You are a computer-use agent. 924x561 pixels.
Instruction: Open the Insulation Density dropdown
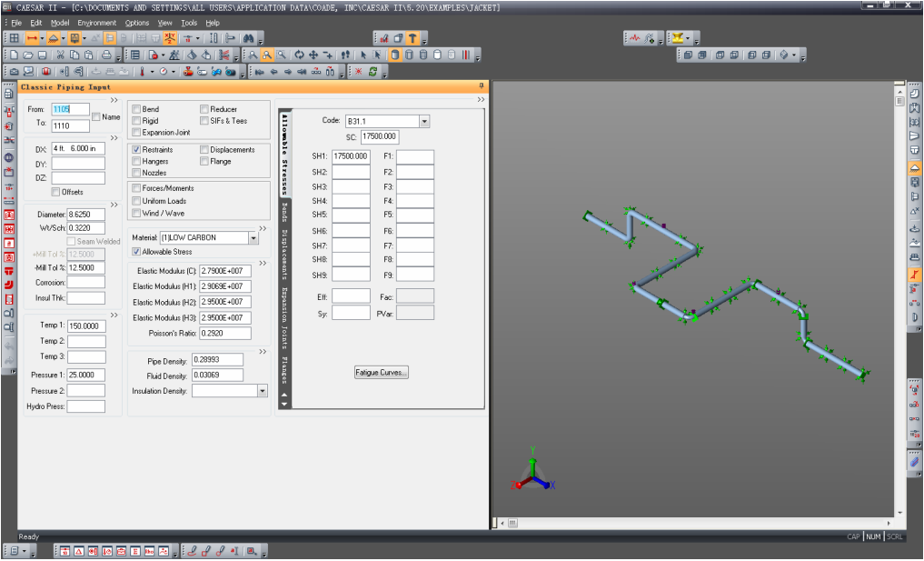point(263,391)
